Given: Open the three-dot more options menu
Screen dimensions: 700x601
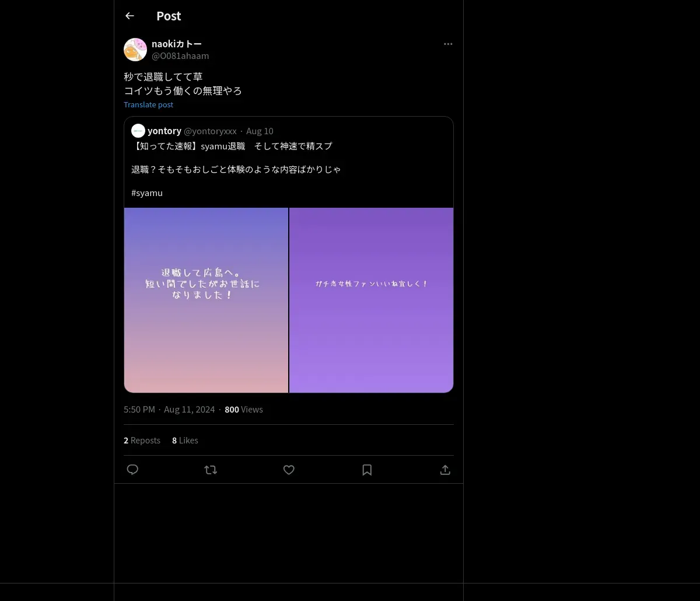Looking at the screenshot, I should (x=448, y=44).
